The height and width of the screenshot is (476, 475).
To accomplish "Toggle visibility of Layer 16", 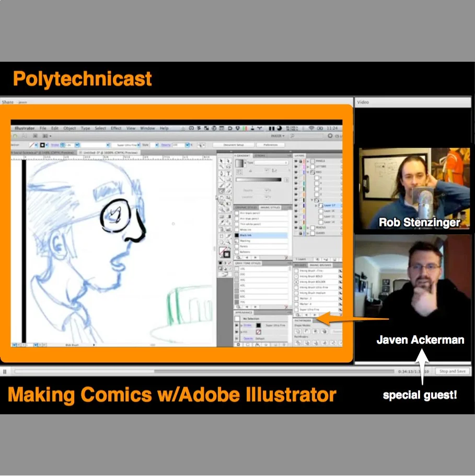I will (x=296, y=211).
